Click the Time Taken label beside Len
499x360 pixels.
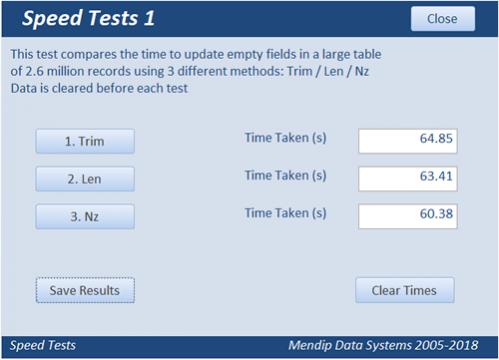coord(285,175)
